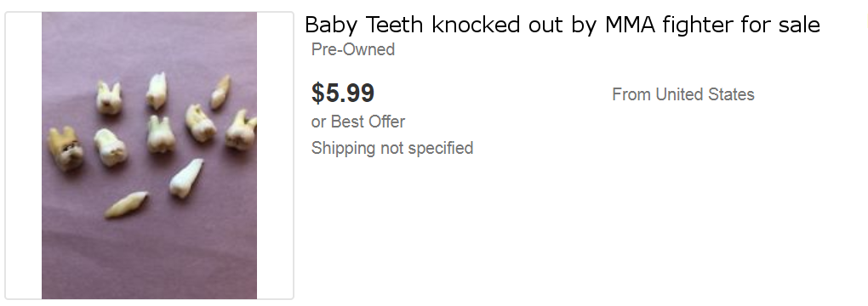
Task: Click the 'or Best Offer' label
Action: tap(358, 122)
